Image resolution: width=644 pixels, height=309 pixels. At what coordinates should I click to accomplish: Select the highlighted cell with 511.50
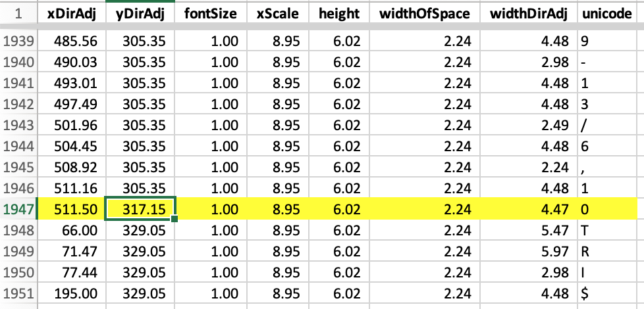coord(70,209)
